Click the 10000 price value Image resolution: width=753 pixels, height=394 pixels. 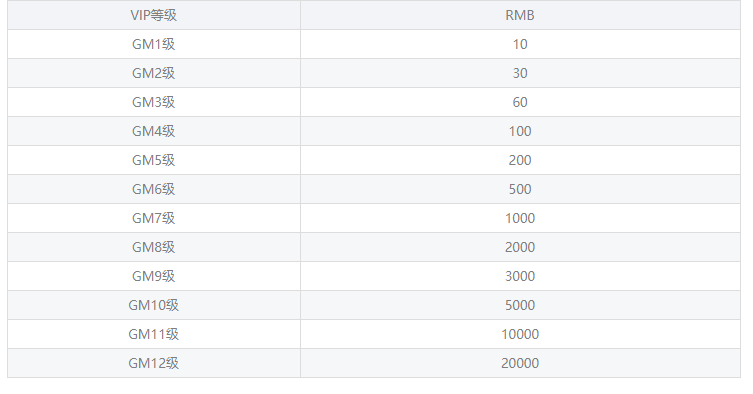(520, 334)
